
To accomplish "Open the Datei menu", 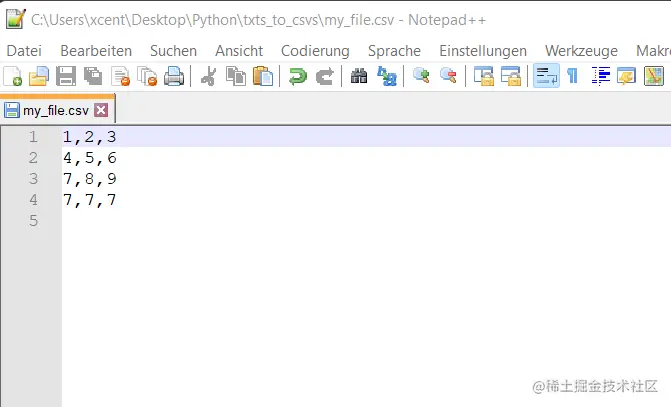I will 24,51.
